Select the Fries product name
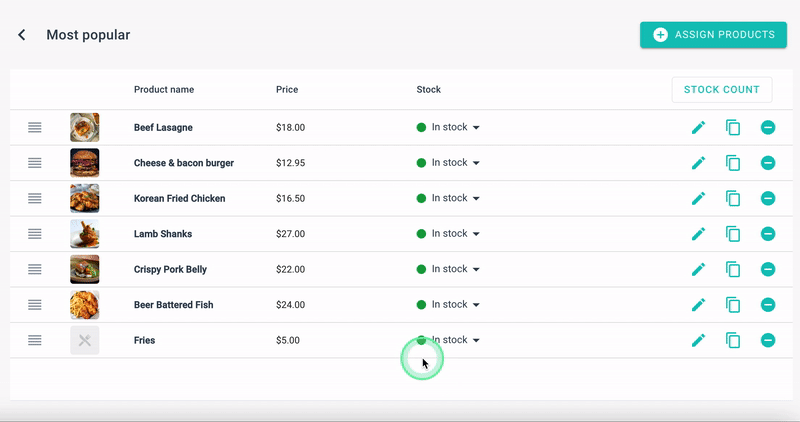Viewport: 800px width, 422px height. coord(144,340)
